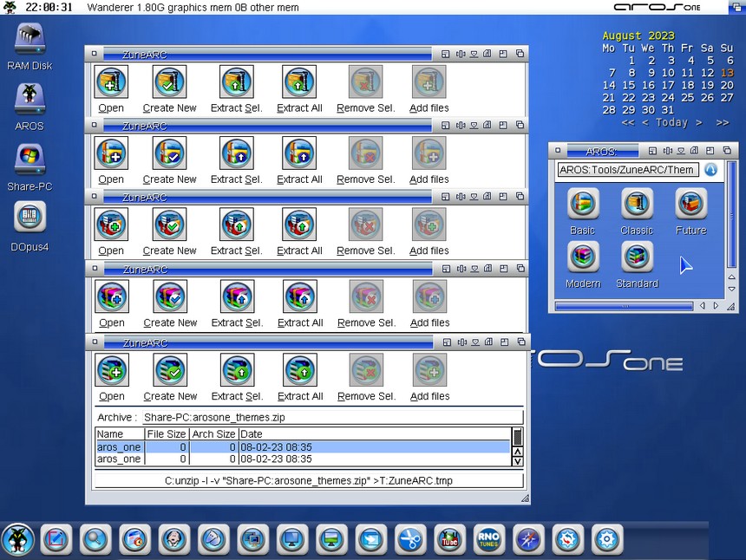This screenshot has width=746, height=560.
Task: Open RNO Tunes from the dock
Action: pos(488,539)
